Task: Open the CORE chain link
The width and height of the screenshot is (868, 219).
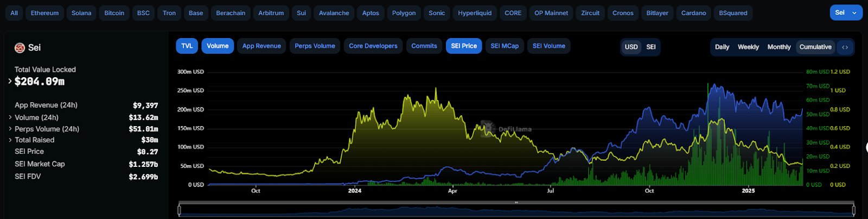Action: coord(513,13)
